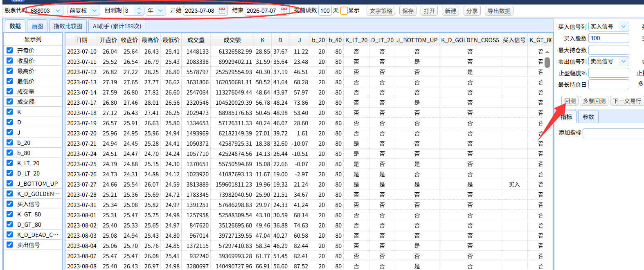Viewport: 644px width, 270px height.
Task: Uncheck the 卖出信号 display column
Action: (10, 245)
